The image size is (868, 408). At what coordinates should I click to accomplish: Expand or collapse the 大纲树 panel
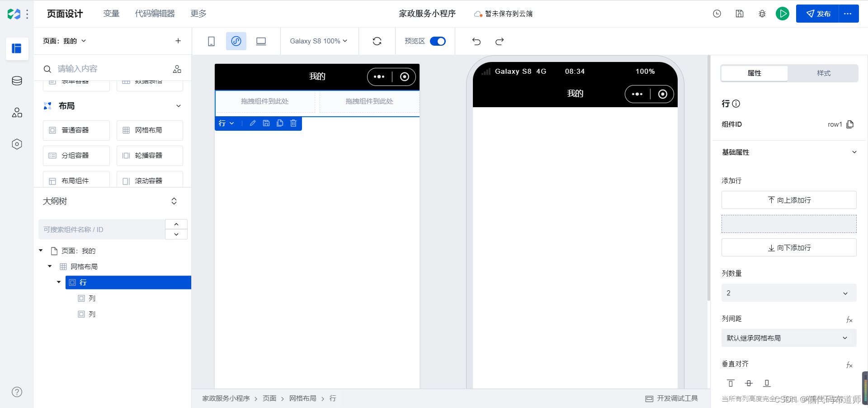174,201
